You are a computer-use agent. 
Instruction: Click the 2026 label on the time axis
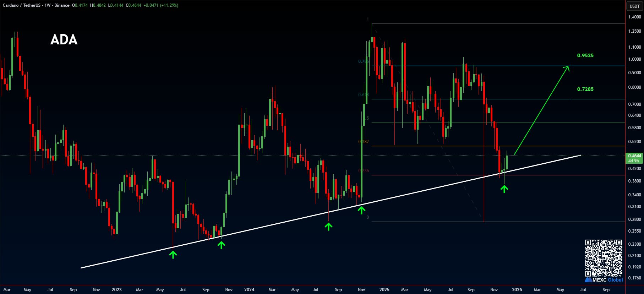[517, 290]
